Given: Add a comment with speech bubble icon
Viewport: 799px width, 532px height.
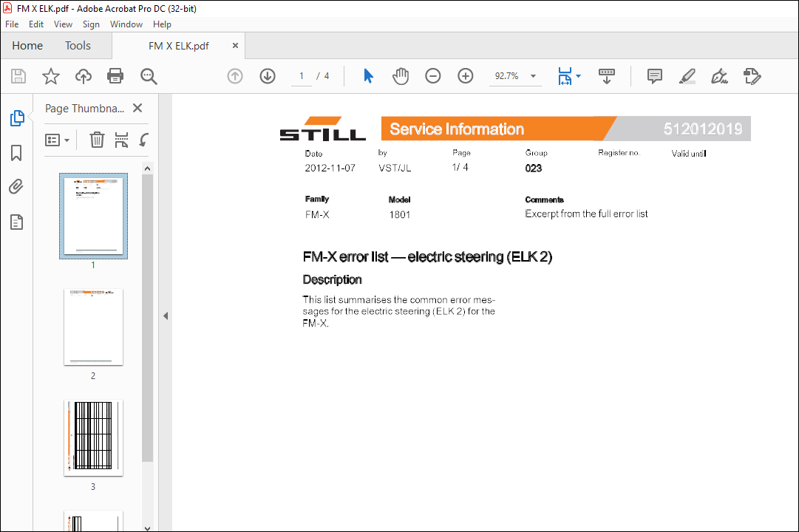Looking at the screenshot, I should click(654, 76).
